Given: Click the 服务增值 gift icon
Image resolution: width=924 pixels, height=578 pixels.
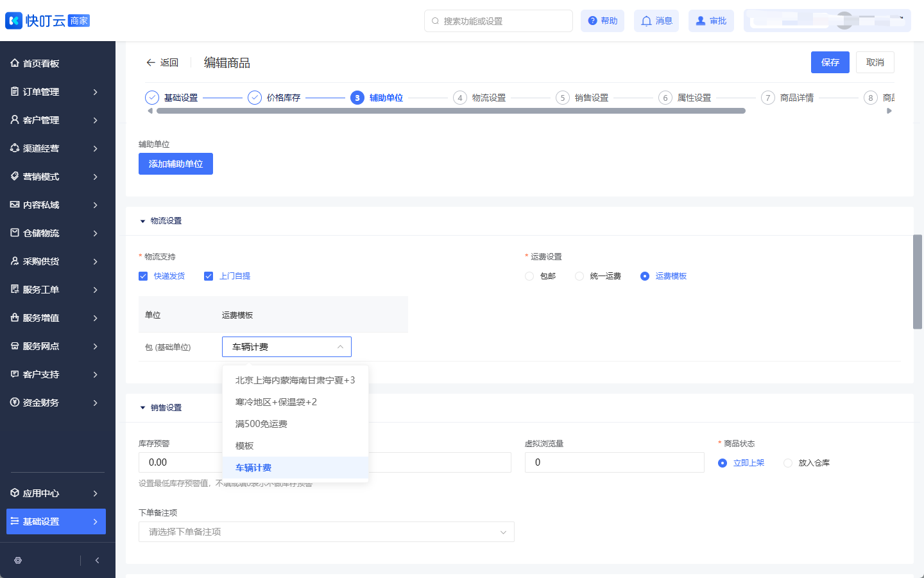Looking at the screenshot, I should pyautogui.click(x=15, y=317).
